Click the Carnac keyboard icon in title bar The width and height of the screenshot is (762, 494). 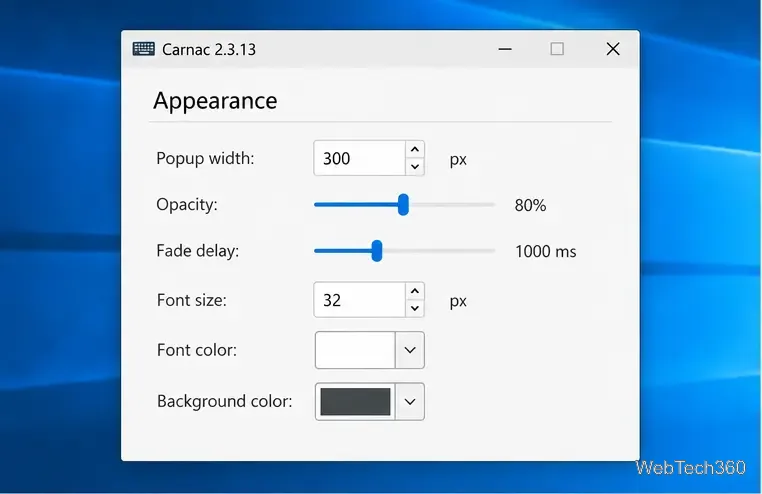(143, 49)
